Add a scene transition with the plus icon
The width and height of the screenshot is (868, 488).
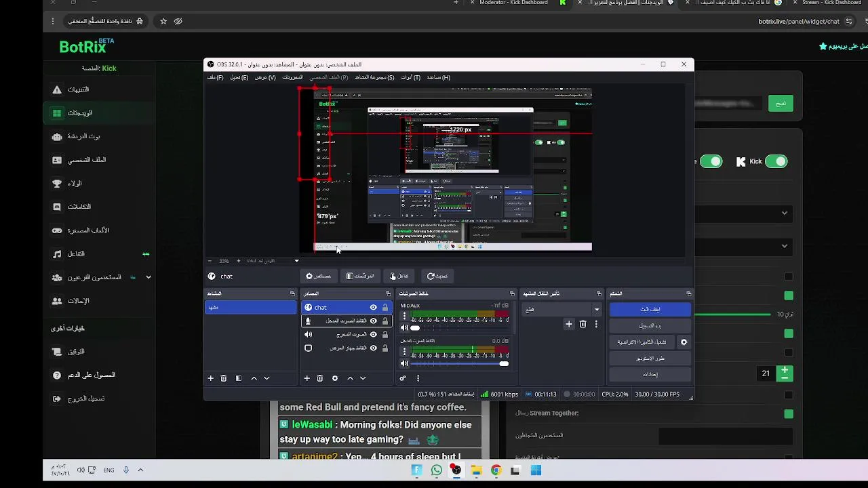coord(569,324)
